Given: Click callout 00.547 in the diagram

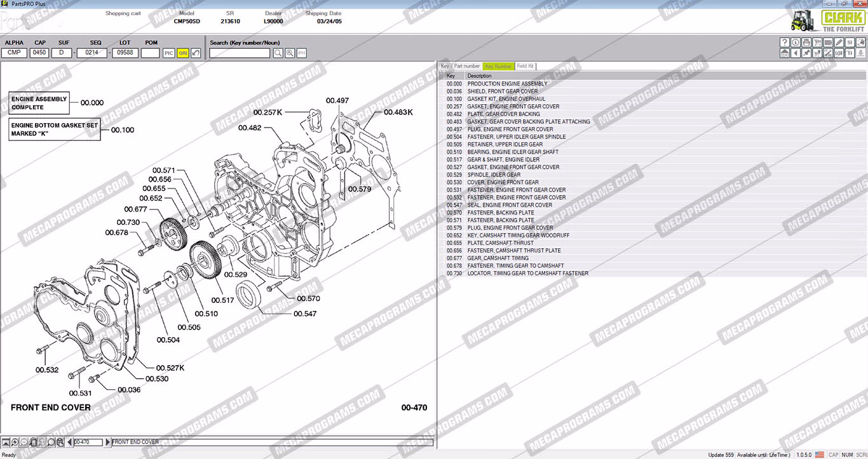Looking at the screenshot, I should pyautogui.click(x=305, y=314).
